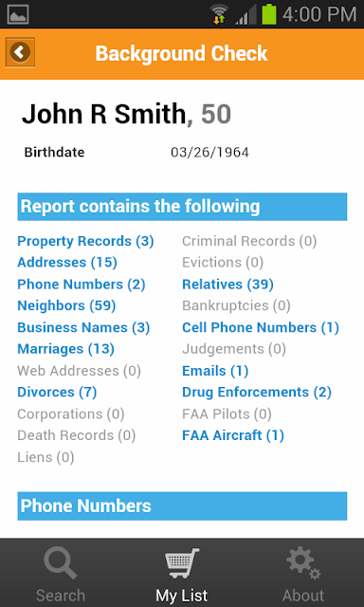
Task: Open Emails (1) link
Action: click(x=215, y=371)
